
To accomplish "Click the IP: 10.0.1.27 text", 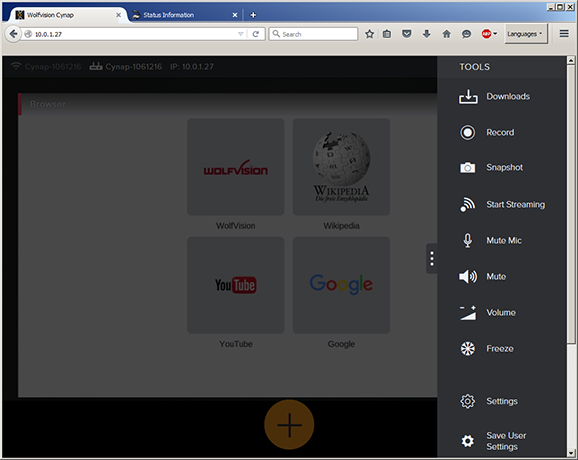I will [192, 67].
